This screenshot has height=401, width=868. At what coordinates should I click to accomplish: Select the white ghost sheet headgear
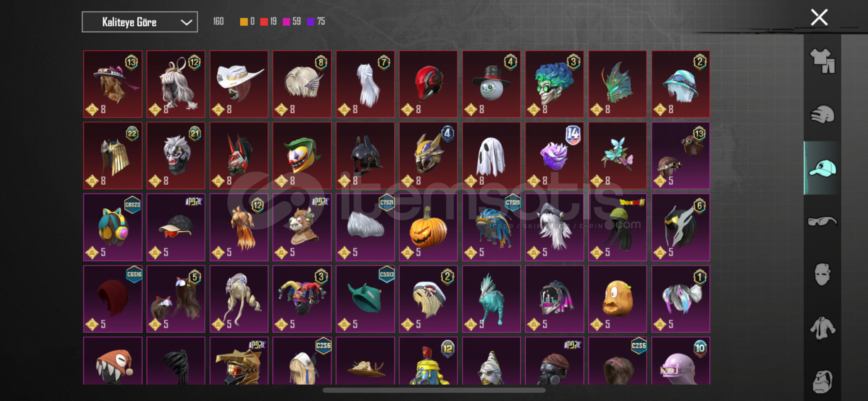(x=491, y=156)
